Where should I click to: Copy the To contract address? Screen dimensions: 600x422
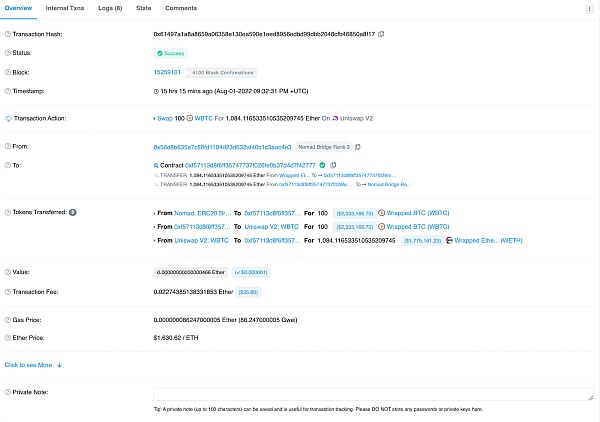coord(335,164)
